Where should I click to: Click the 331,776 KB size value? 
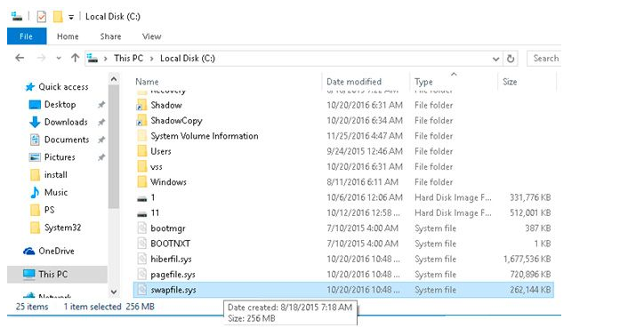[530, 197]
